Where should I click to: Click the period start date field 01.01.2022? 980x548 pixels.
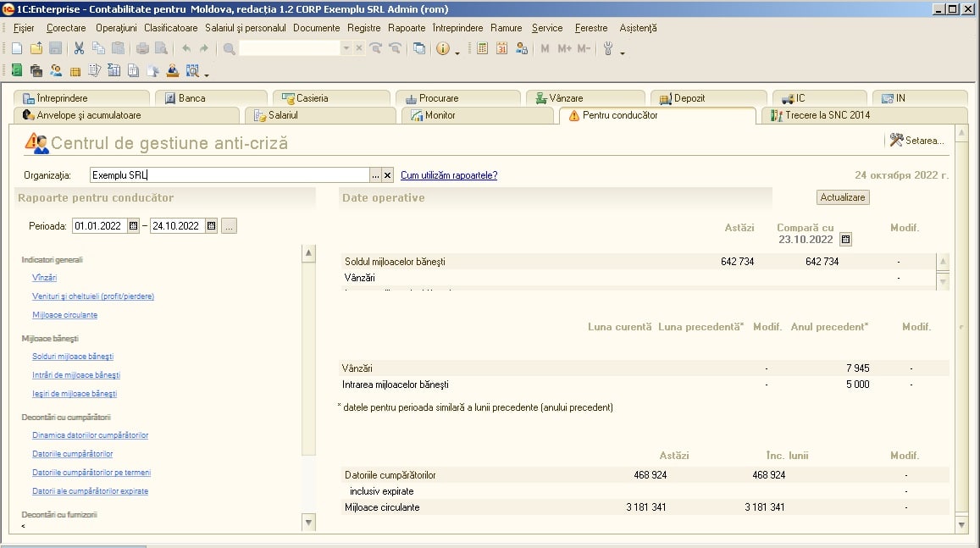(x=100, y=226)
